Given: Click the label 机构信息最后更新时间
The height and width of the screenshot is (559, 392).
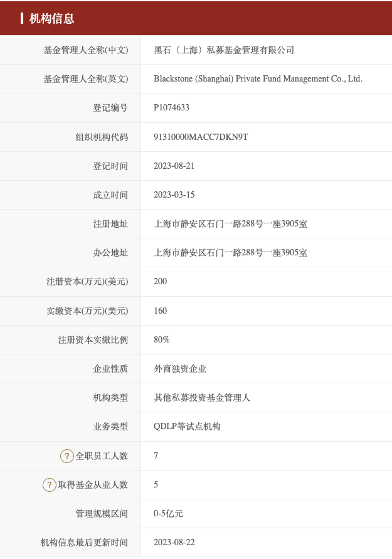Looking at the screenshot, I should 84,543.
